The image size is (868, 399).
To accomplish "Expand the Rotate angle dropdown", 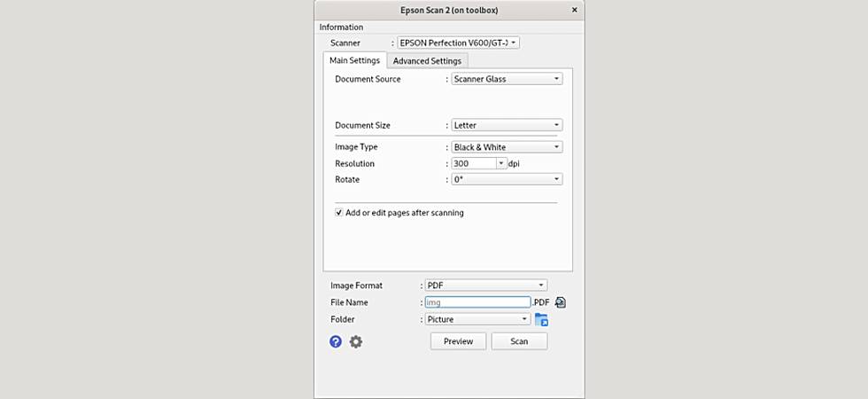I will point(507,179).
